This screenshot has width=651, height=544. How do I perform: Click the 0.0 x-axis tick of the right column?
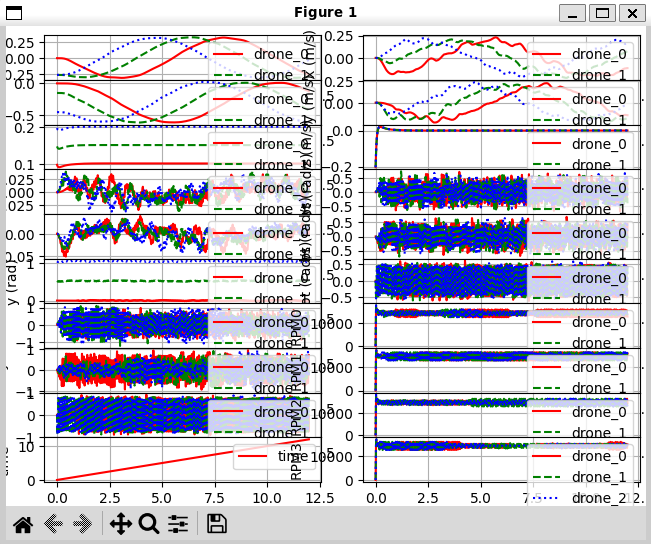point(376,496)
